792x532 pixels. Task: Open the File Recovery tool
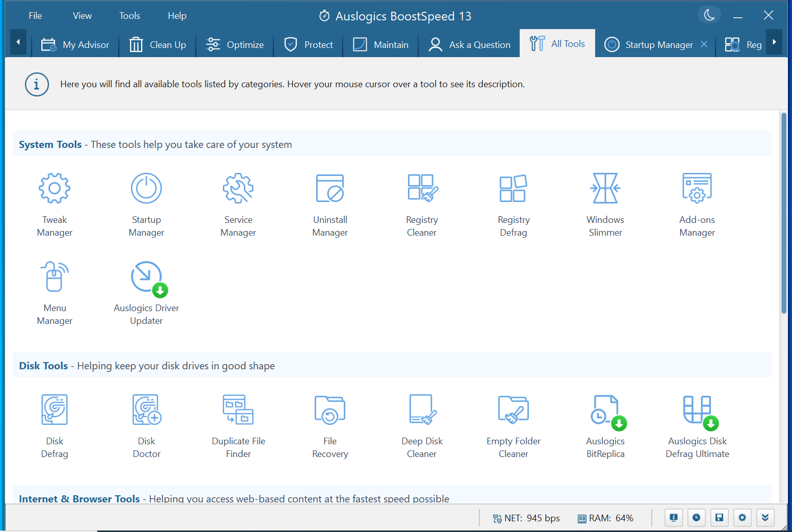point(330,426)
